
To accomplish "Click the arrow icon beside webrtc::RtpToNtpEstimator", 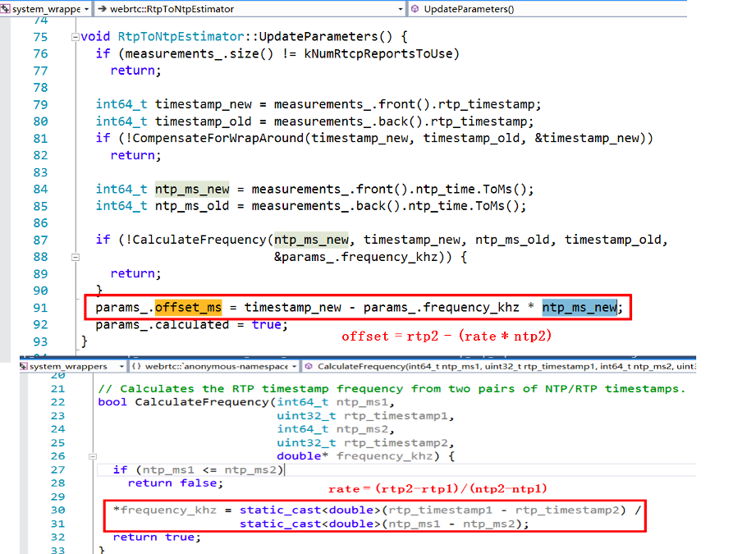I will (x=102, y=9).
